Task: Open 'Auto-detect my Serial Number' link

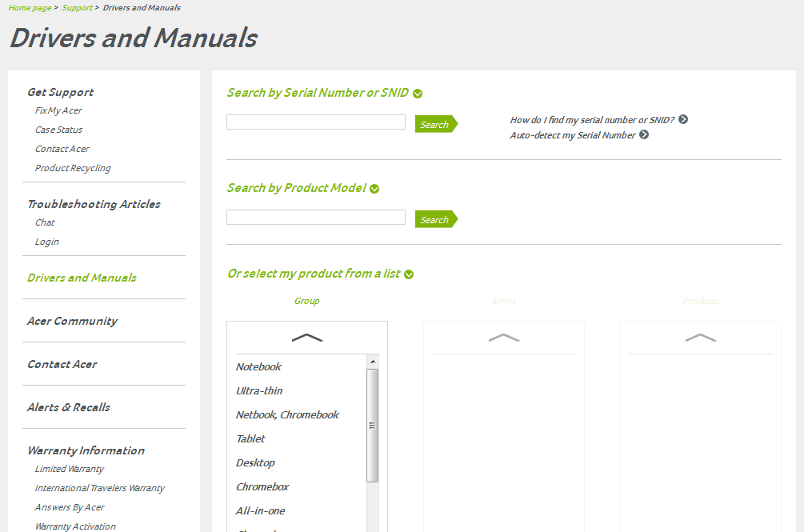Action: 573,135
